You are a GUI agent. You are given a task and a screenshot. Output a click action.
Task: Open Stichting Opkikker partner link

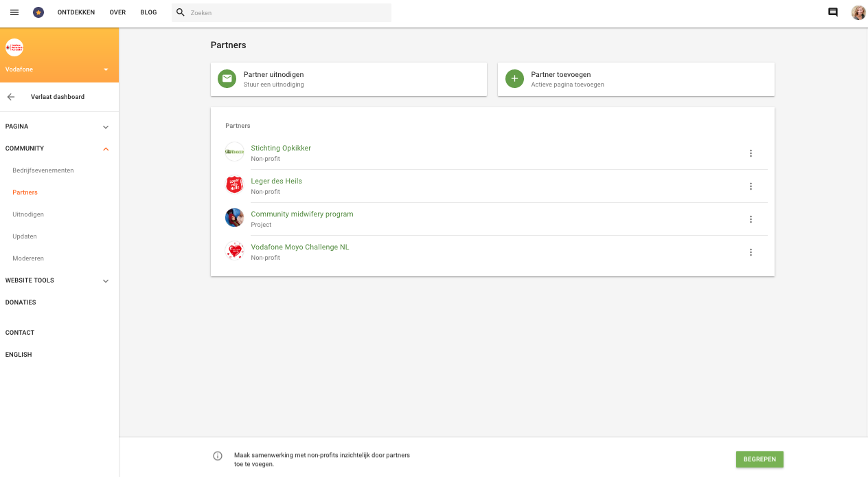281,148
